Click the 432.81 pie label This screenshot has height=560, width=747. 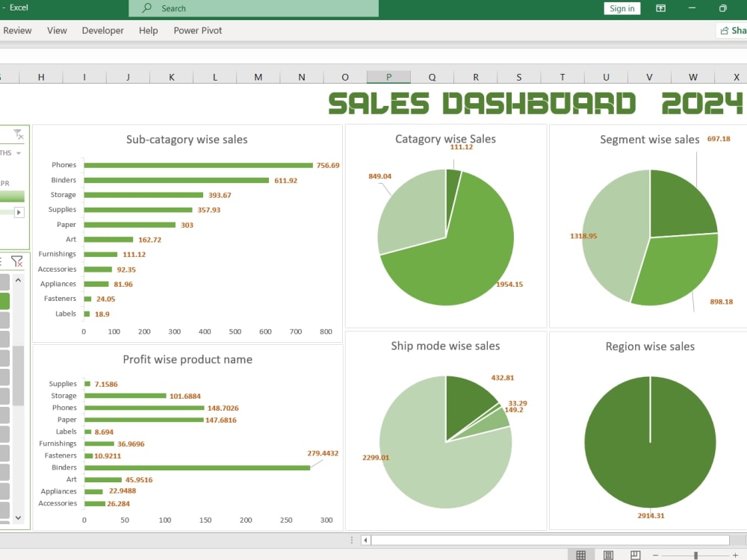(503, 378)
